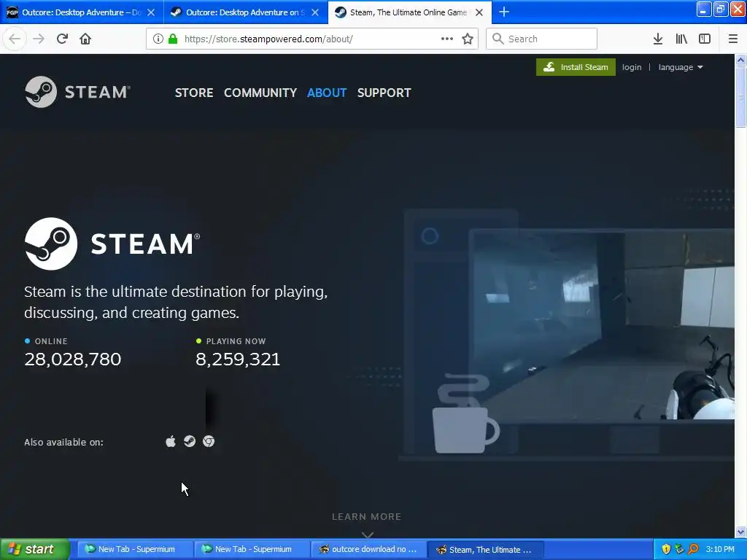The image size is (747, 560).
Task: Go to the browser Home page
Action: tap(85, 39)
